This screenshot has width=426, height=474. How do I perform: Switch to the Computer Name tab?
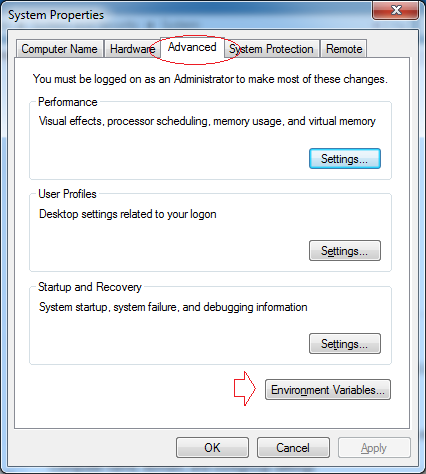(60, 49)
